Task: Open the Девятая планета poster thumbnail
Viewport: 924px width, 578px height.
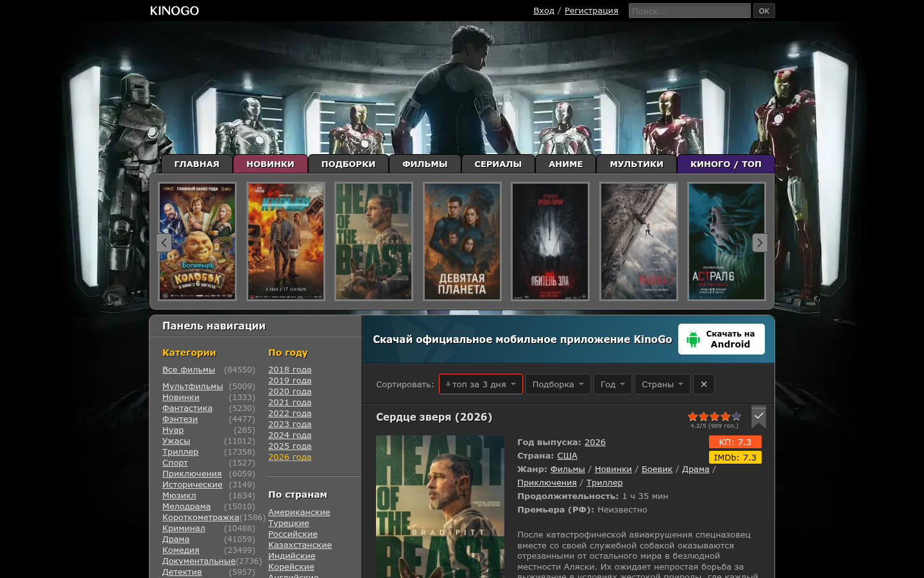Action: click(462, 241)
